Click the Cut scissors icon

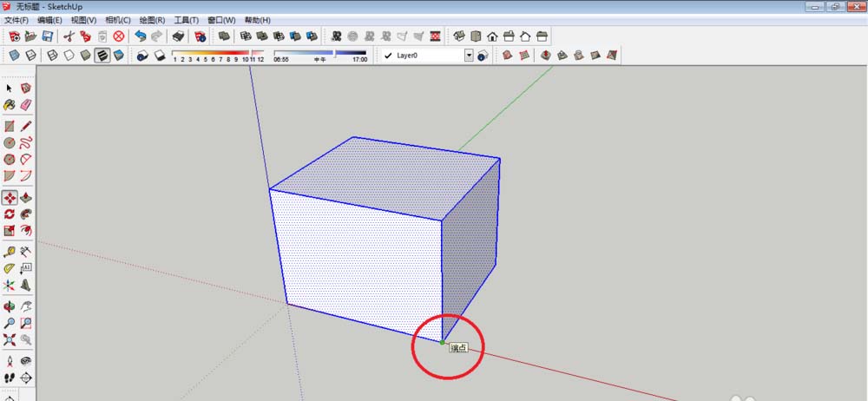coord(69,36)
